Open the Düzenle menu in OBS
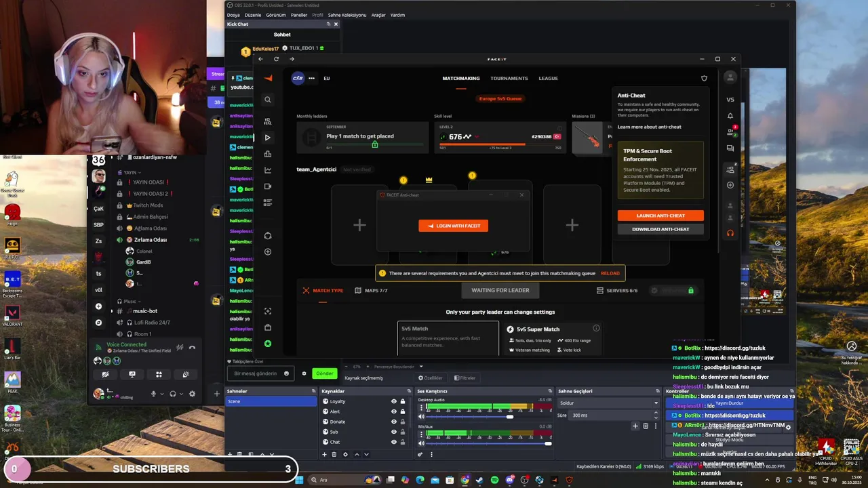Screen dimensions: 868x488 click(253, 15)
